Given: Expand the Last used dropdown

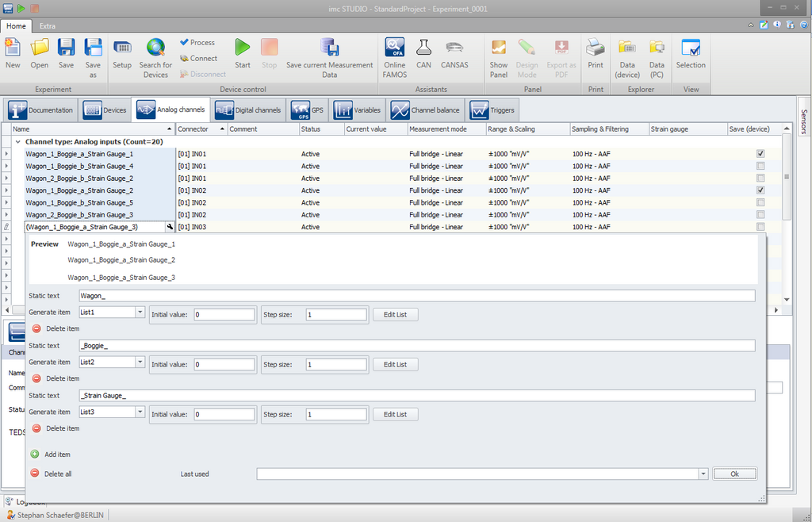Looking at the screenshot, I should (703, 474).
